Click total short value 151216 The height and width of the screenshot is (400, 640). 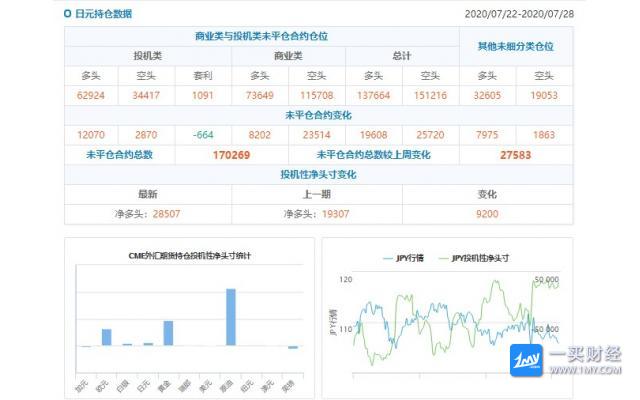tap(431, 96)
